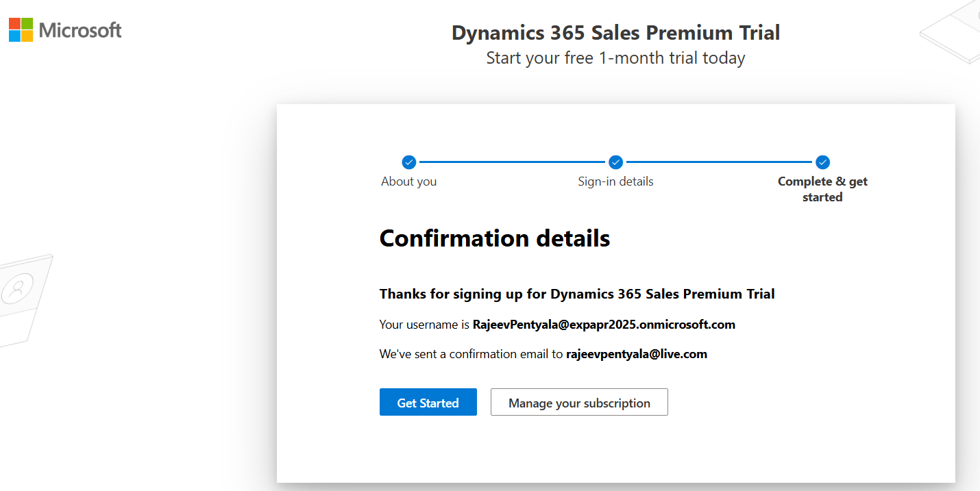Click the Microsoft wordmark text
Image resolution: width=980 pixels, height=491 pixels.
pyautogui.click(x=80, y=30)
